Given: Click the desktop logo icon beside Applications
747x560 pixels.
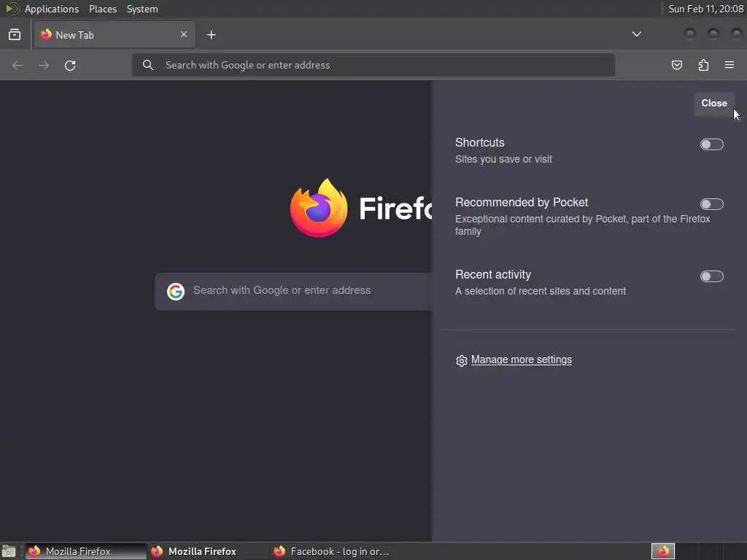Looking at the screenshot, I should [12, 9].
